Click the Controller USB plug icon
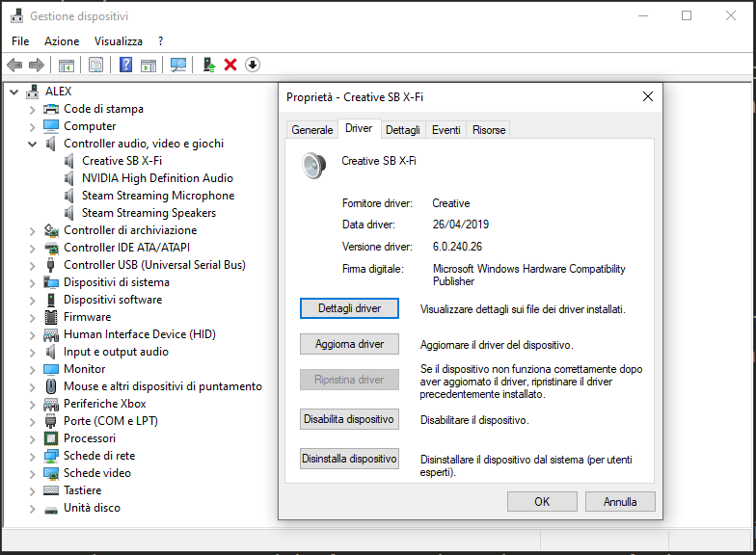Viewport: 756px width, 555px height. 51,265
